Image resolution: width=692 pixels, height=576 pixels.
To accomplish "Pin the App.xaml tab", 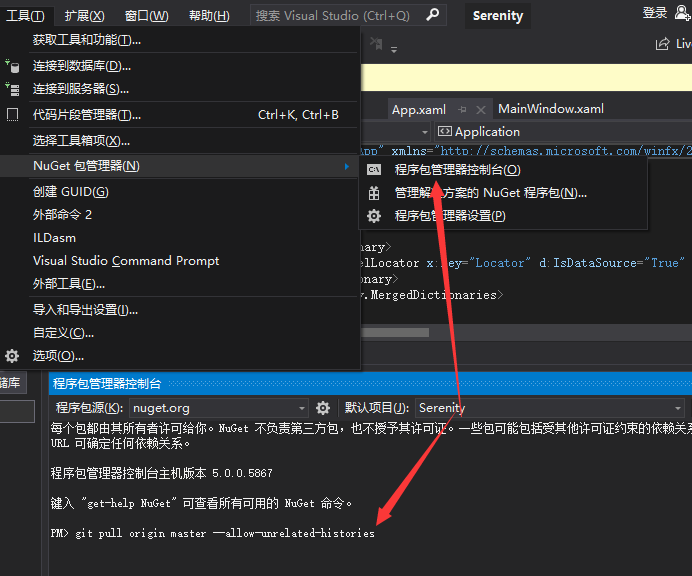I will [462, 109].
